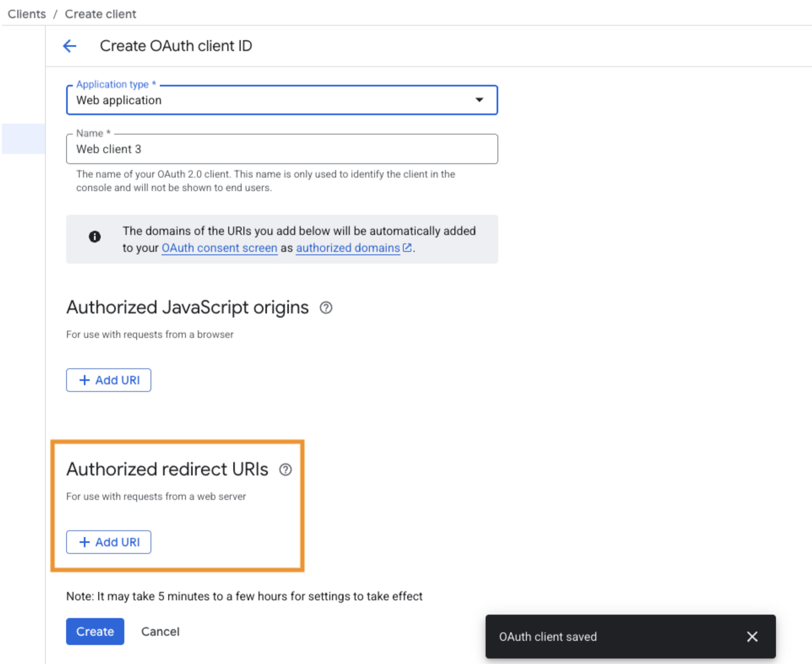Add URI for Authorized JavaScript origins
This screenshot has height=664, width=812.
point(109,380)
